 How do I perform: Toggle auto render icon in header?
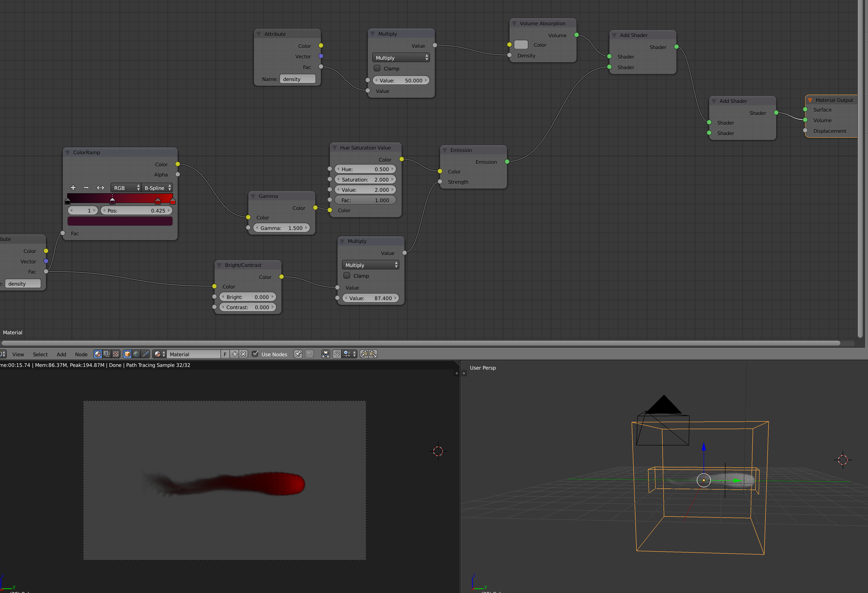[326, 354]
